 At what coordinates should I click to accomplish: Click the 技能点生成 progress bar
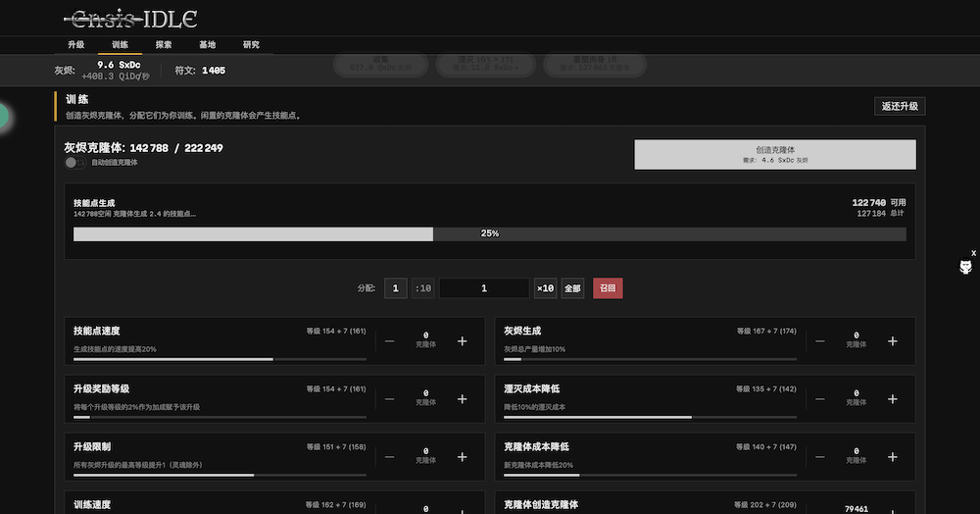point(489,234)
